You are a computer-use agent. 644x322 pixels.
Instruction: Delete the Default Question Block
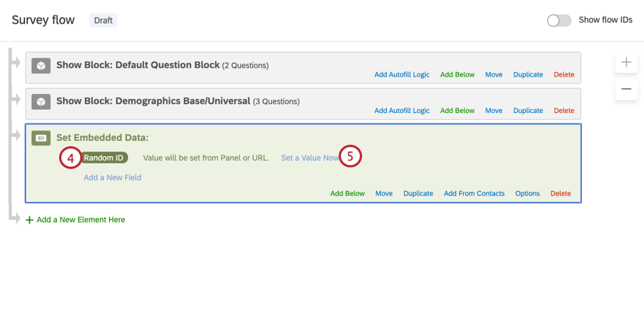[x=564, y=74]
